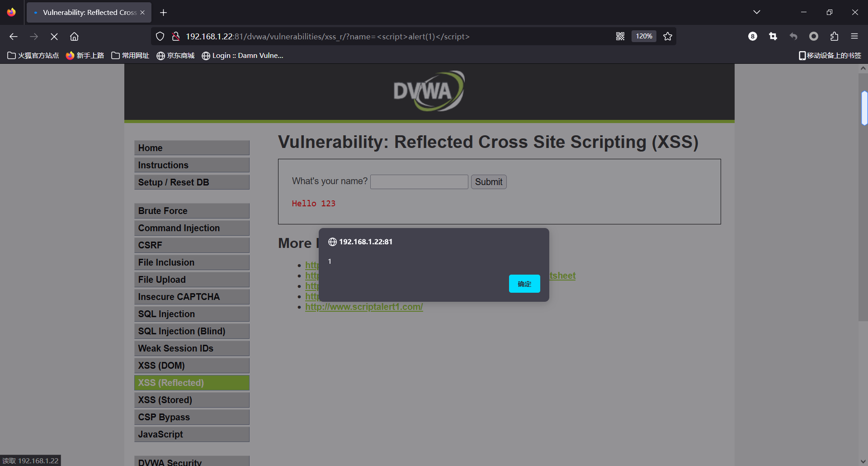Screen dimensions: 868x466
Task: Click the circular ring toolbar icon
Action: [814, 37]
